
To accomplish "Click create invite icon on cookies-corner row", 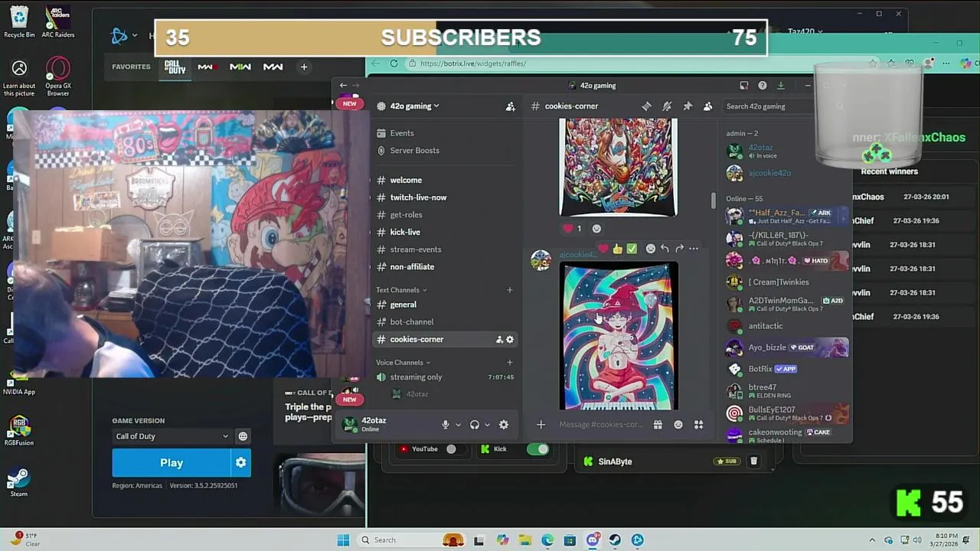I will pos(499,340).
